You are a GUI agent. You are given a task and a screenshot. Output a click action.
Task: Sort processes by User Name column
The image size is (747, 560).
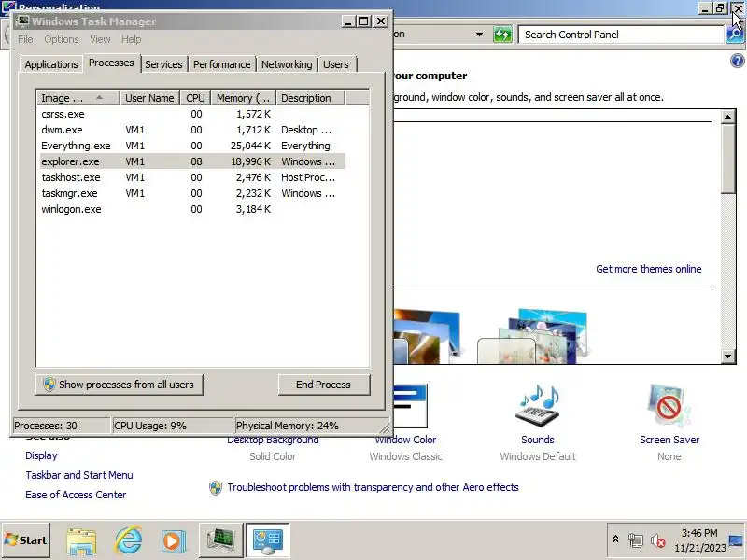[x=149, y=98]
